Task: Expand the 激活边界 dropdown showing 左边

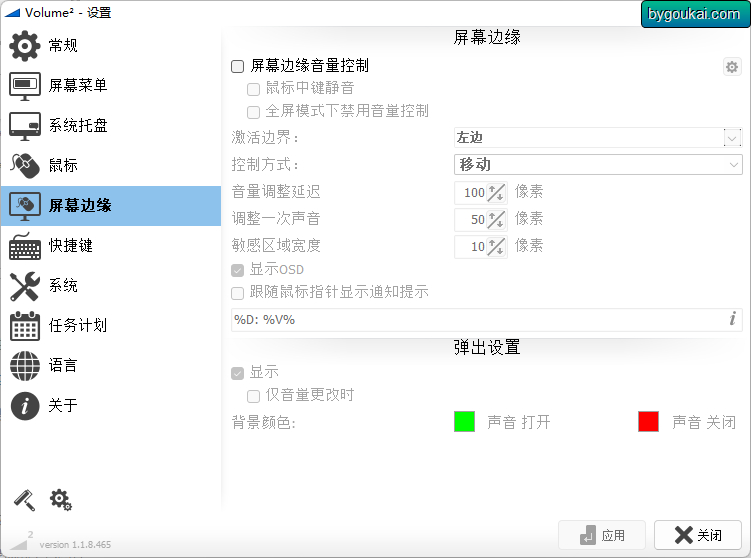Action: (x=598, y=138)
